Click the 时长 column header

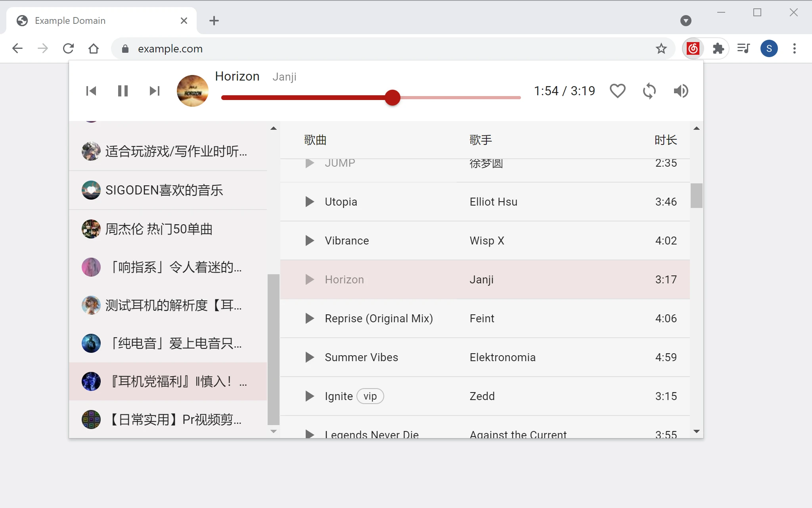[666, 140]
